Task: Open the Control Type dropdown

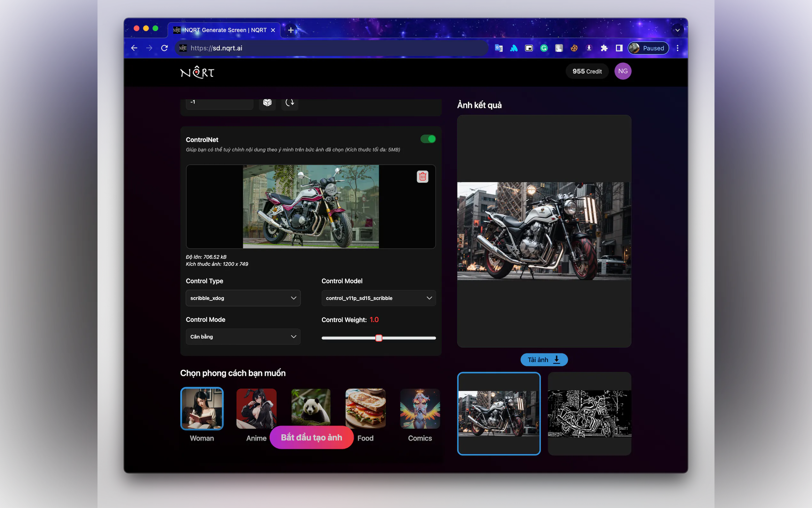Action: coord(243,298)
